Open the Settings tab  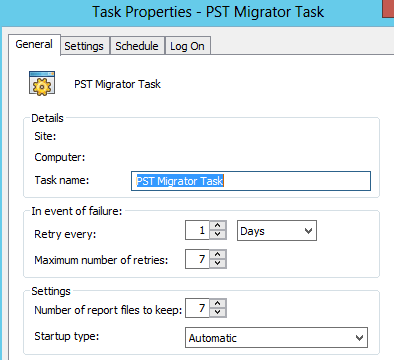tap(84, 46)
